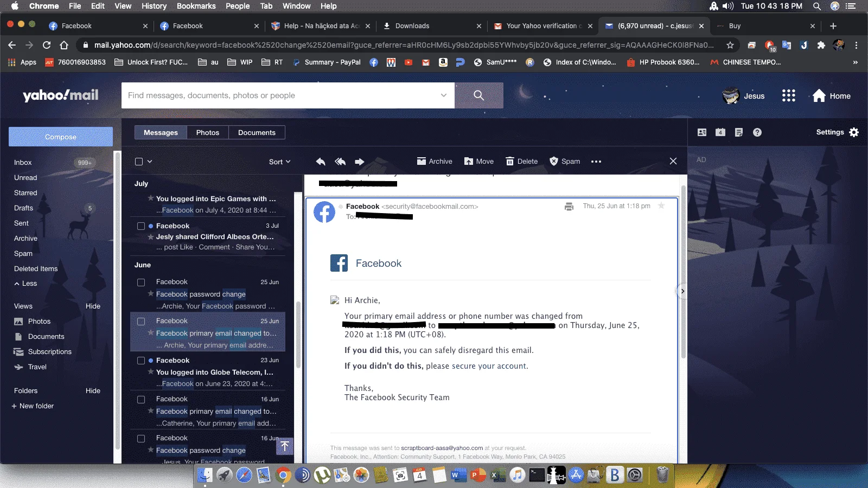Open Chrome extensions puzzle icon

click(x=821, y=45)
